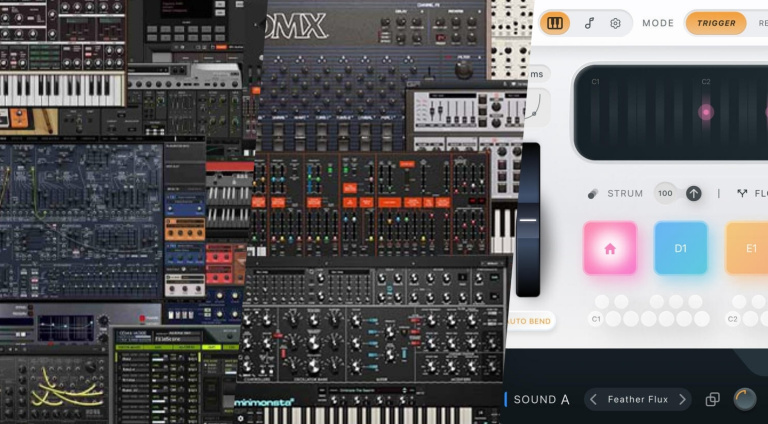Click the copy sound layers icon
This screenshot has width=768, height=424.
712,400
